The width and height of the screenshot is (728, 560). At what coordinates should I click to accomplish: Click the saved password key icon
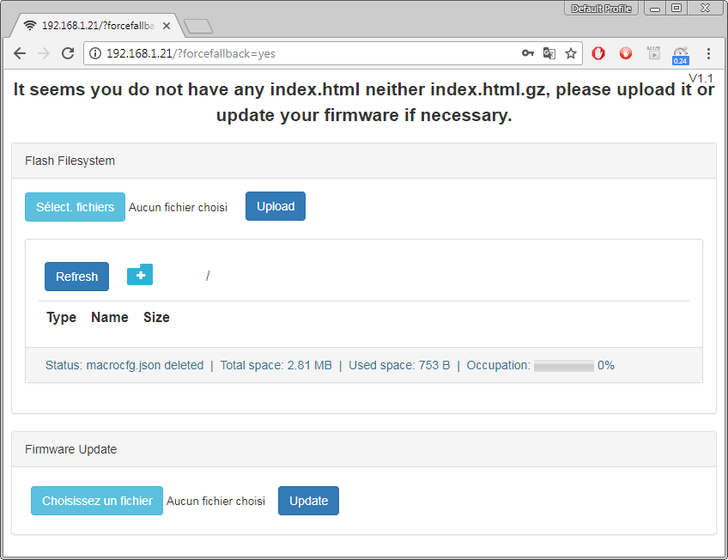click(x=528, y=53)
